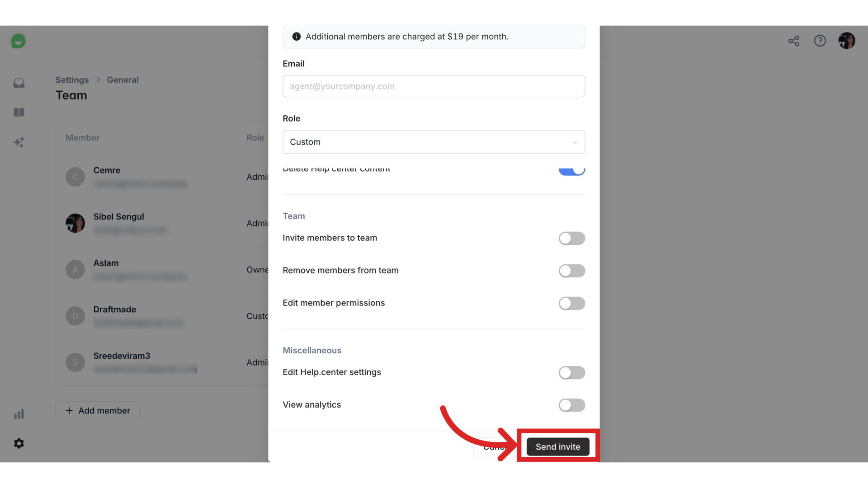Click the General breadcrumb navigation item
This screenshot has height=488, width=868.
point(122,79)
